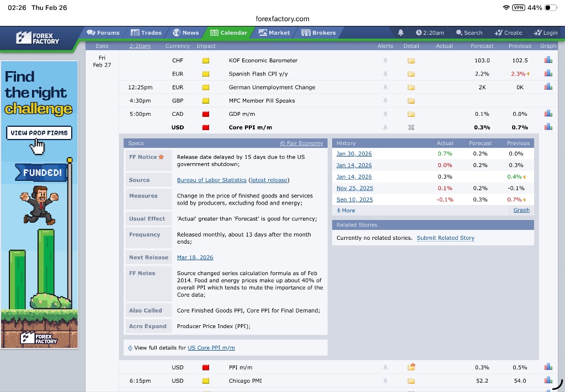
Task: Expand More history entries
Action: [346, 211]
